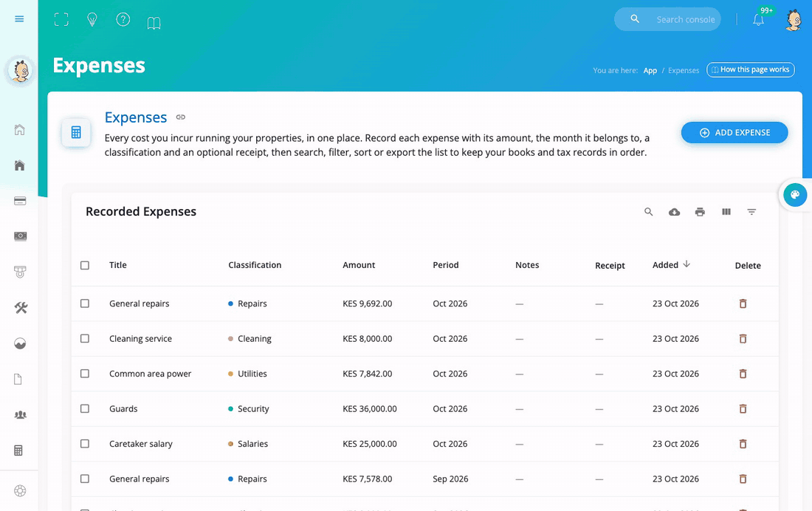
Task: Open the sidebar tenants people icon
Action: click(x=20, y=414)
